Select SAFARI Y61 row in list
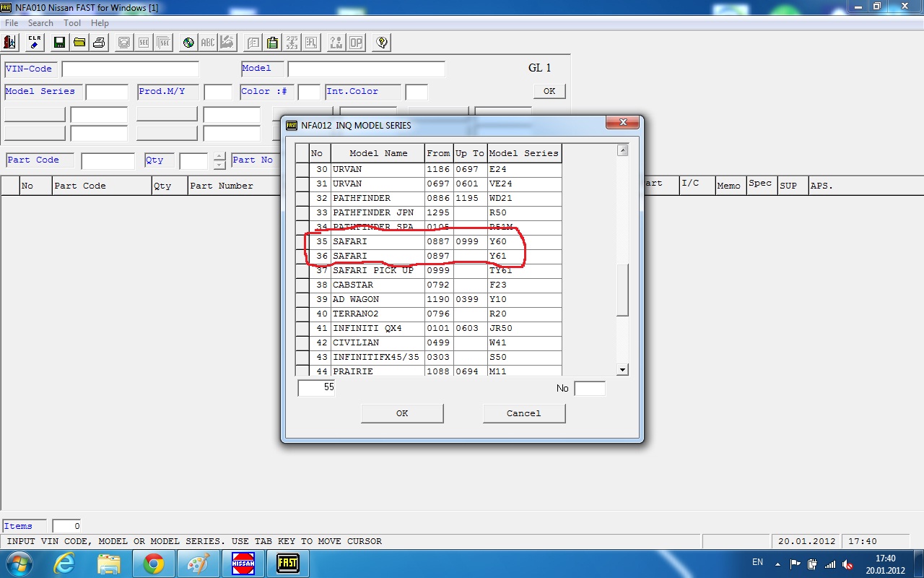 429,256
